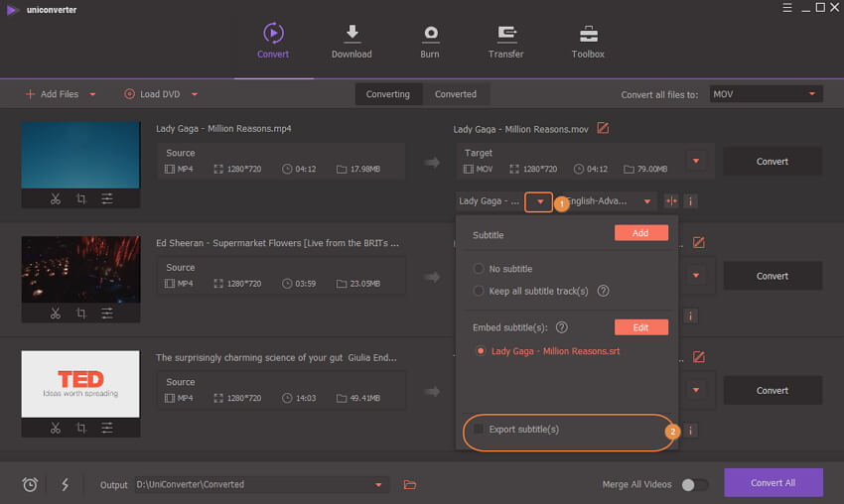Expand the Load DVD dropdown arrow
Viewport: 844px width, 504px height.
[195, 94]
